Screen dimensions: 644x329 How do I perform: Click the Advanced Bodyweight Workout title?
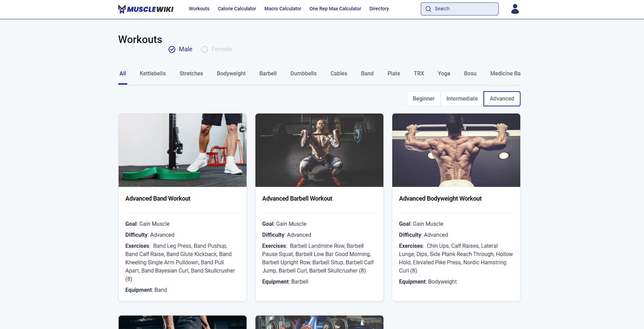(x=440, y=198)
